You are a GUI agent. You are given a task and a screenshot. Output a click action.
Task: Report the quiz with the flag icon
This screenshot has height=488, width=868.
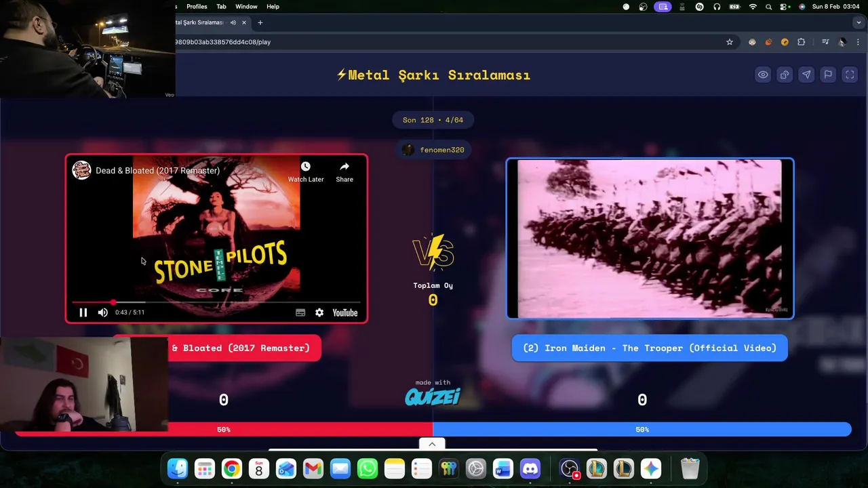828,75
